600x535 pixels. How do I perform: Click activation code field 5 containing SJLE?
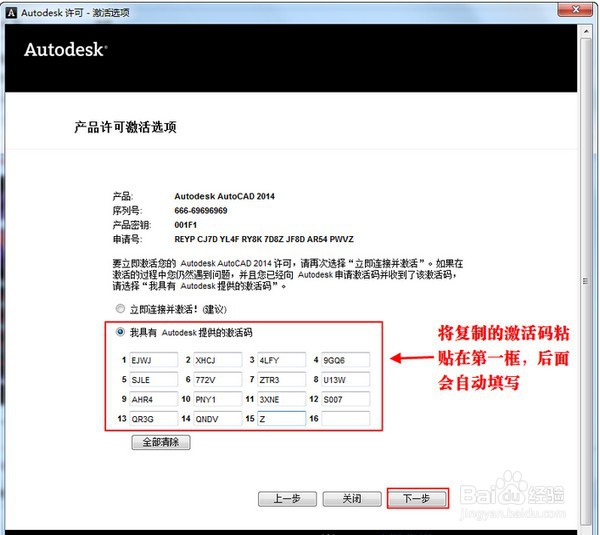click(153, 379)
